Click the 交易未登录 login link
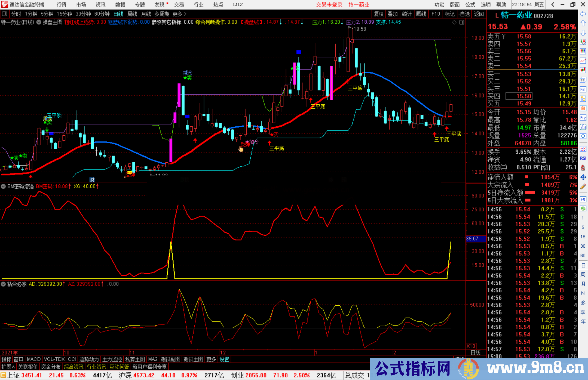This screenshot has height=380, width=588. pos(329,5)
